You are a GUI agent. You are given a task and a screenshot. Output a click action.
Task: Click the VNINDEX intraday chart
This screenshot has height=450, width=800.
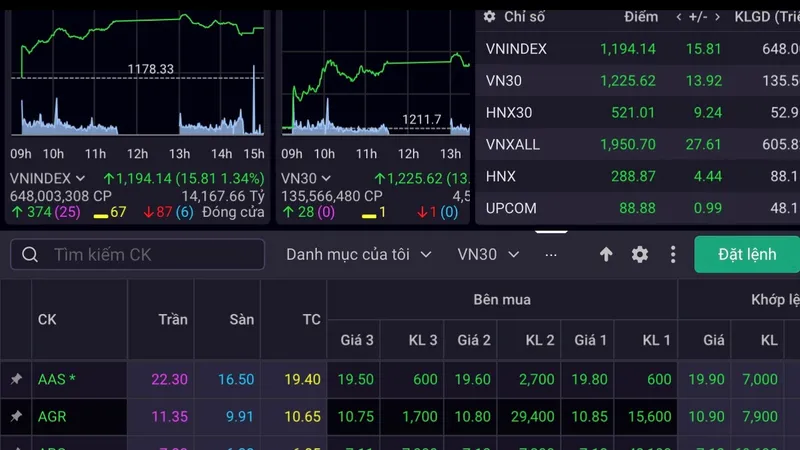pos(138,74)
